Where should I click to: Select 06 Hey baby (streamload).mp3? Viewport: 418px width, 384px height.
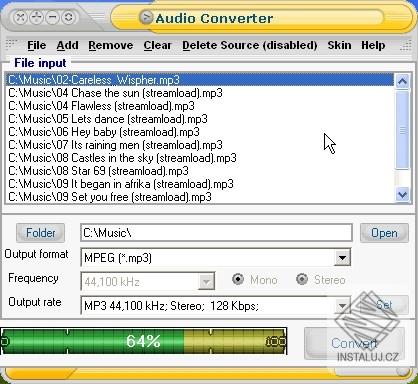coord(200,132)
